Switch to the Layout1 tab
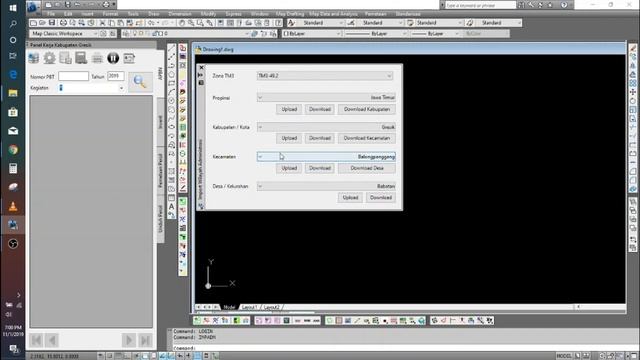640x360 pixels. (249, 307)
